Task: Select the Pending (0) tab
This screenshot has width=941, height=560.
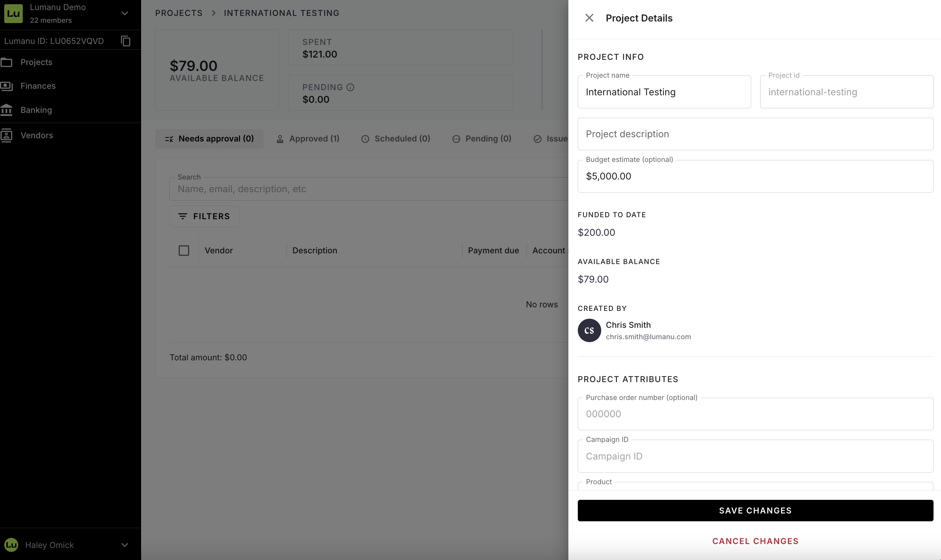Action: click(482, 139)
